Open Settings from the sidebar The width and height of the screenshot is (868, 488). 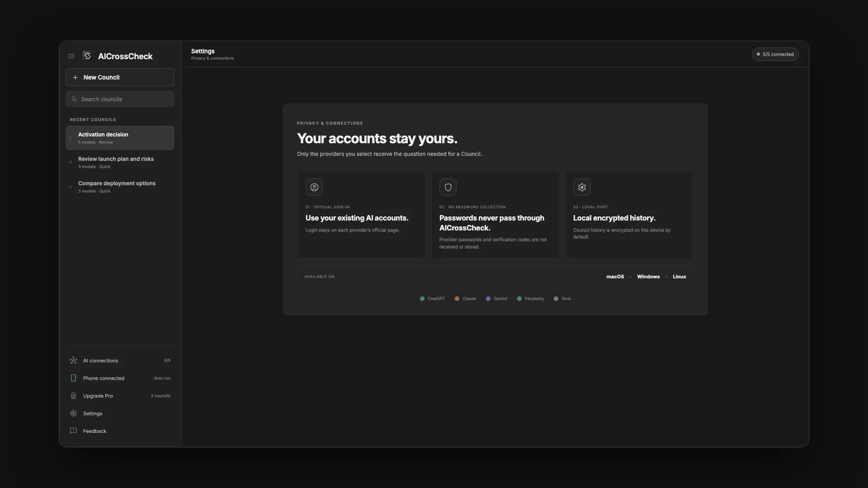pyautogui.click(x=120, y=413)
